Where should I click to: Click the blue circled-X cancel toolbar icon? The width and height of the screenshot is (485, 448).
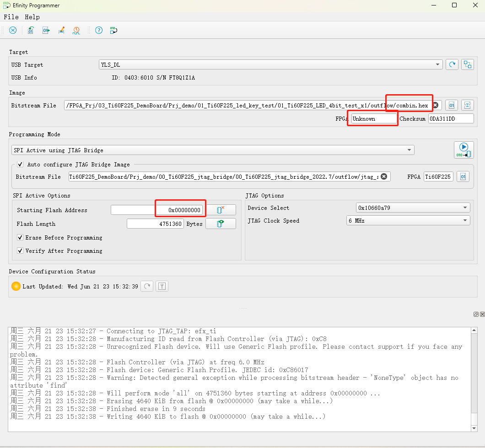[13, 30]
